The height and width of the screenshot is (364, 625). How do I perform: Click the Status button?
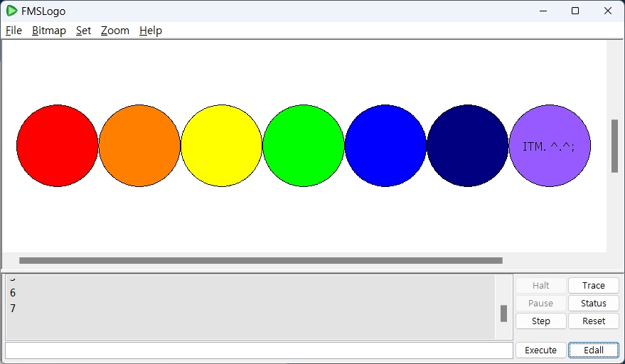594,303
